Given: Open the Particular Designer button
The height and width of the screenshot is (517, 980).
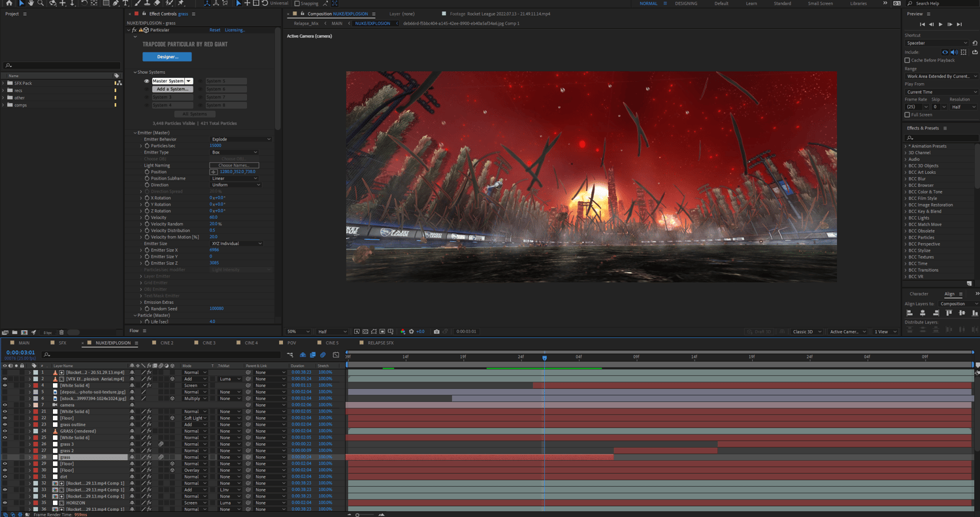Looking at the screenshot, I should point(167,57).
